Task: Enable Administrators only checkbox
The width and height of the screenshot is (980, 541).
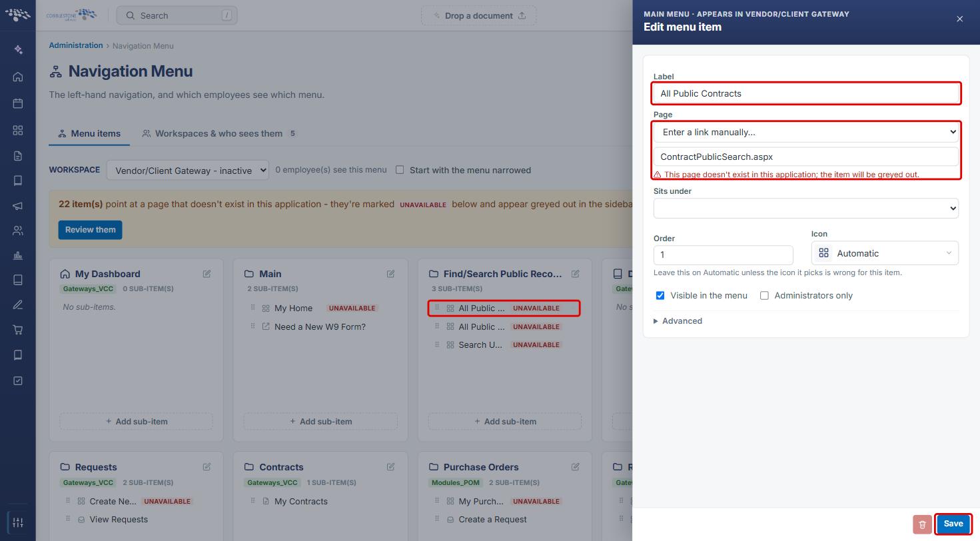Action: (764, 295)
